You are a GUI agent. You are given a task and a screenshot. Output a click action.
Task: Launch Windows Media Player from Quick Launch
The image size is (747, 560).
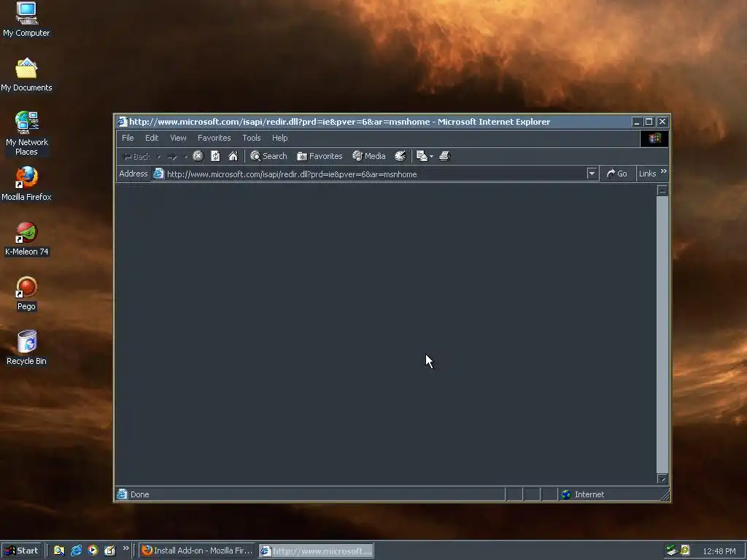93,551
